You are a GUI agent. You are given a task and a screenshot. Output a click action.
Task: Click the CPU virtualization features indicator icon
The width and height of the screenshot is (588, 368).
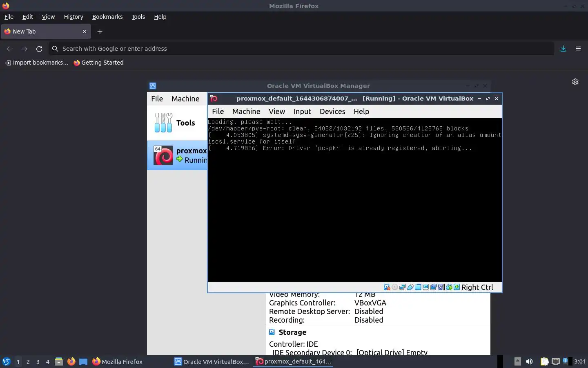pos(441,287)
